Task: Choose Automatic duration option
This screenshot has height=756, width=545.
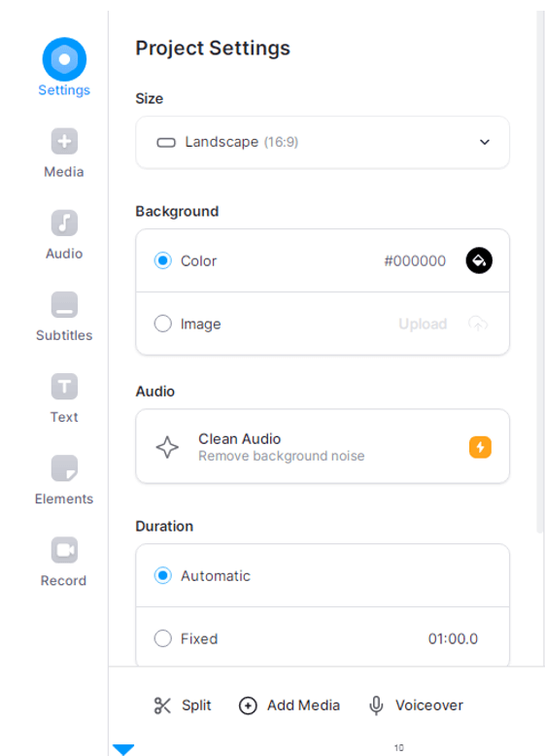Action: 163,575
